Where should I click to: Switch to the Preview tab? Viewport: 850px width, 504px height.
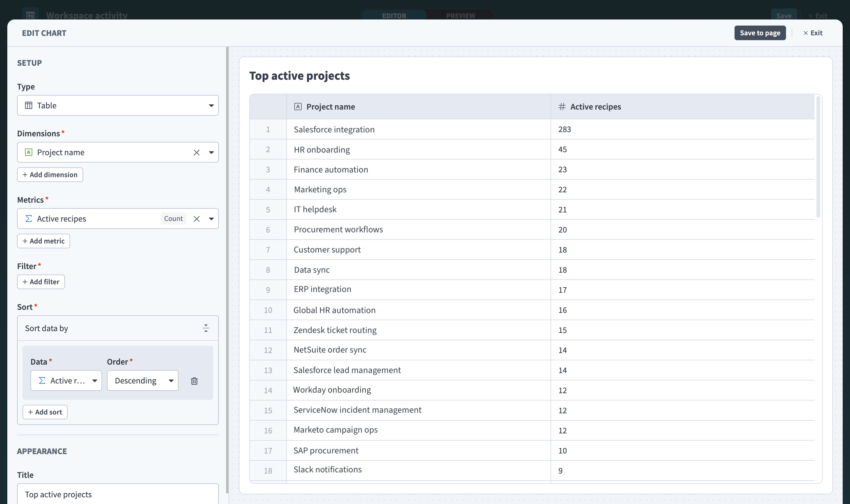pos(461,15)
